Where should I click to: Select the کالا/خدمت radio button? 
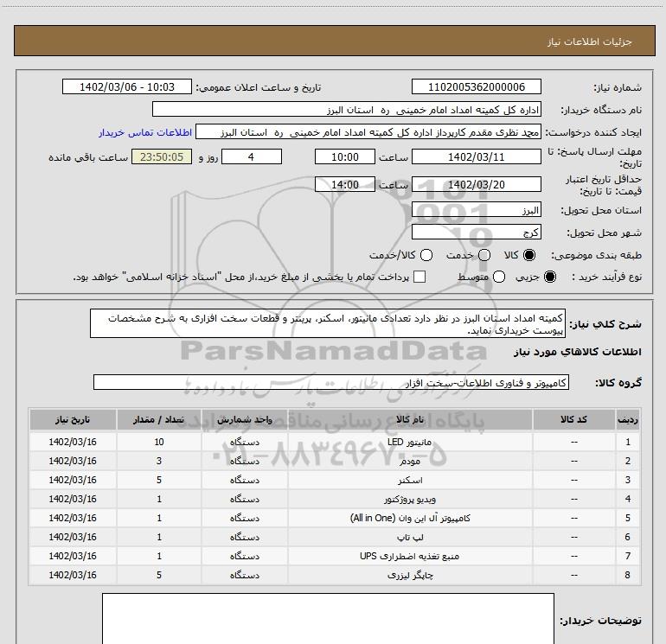tap(426, 255)
